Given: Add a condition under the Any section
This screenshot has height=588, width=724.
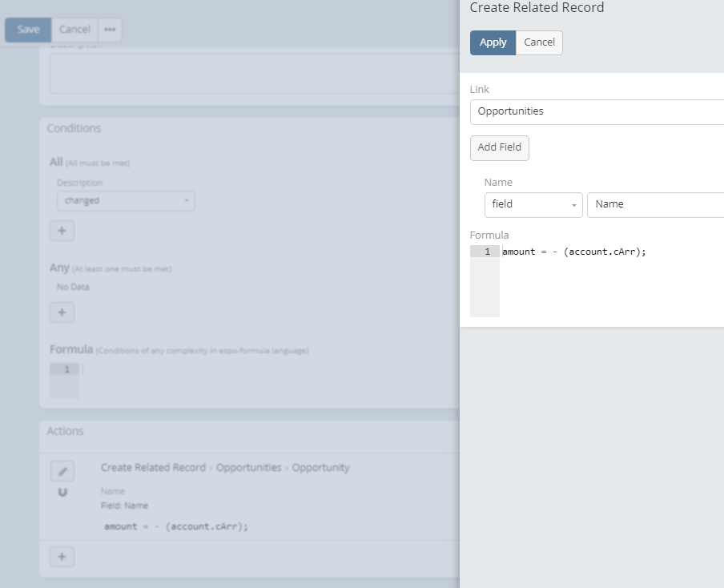Looking at the screenshot, I should (62, 312).
